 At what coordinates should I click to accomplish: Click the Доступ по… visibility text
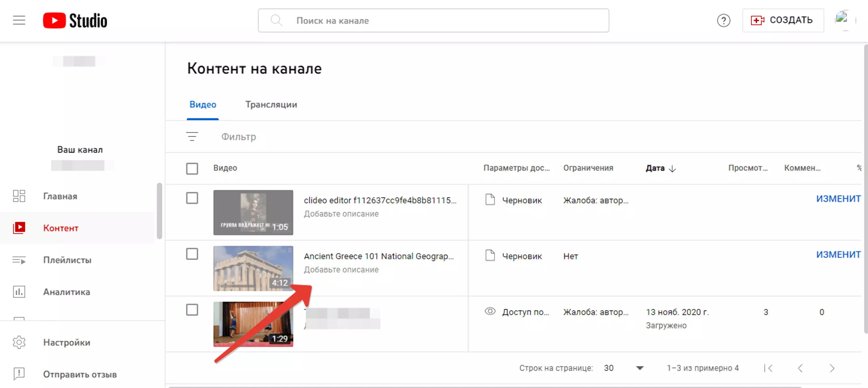(x=525, y=312)
